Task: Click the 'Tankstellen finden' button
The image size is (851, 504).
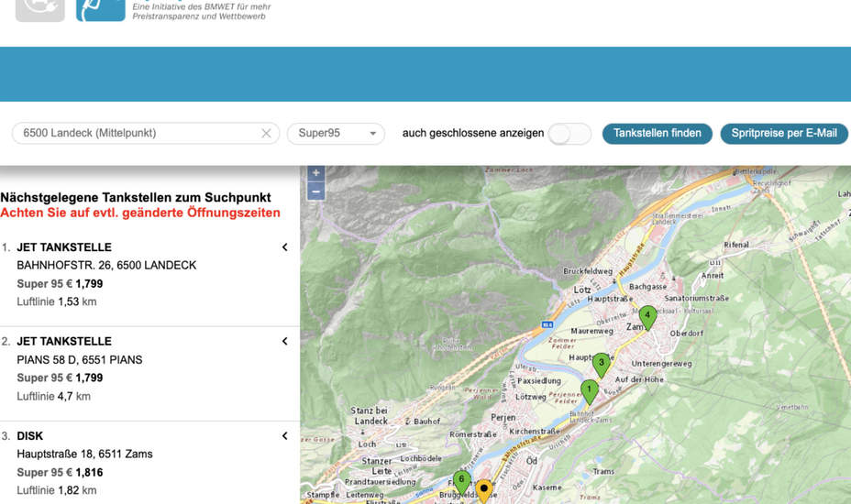Action: [658, 134]
